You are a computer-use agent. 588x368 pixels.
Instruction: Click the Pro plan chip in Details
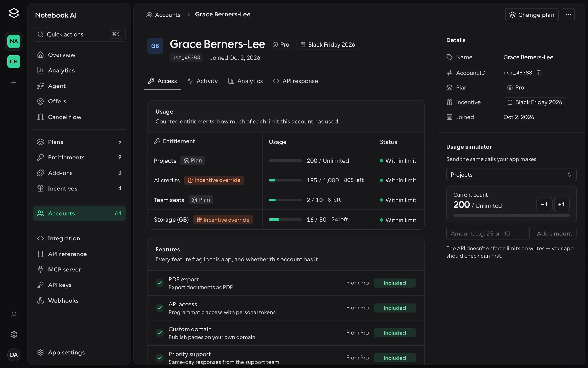coord(516,88)
